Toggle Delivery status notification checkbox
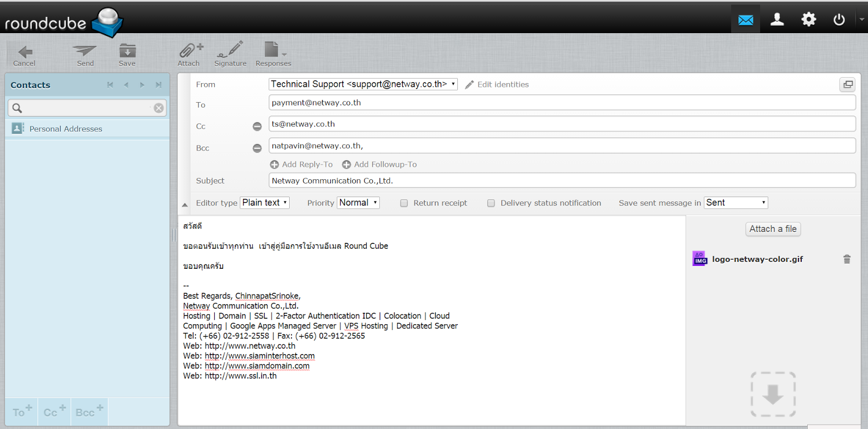This screenshot has width=868, height=429. click(491, 203)
